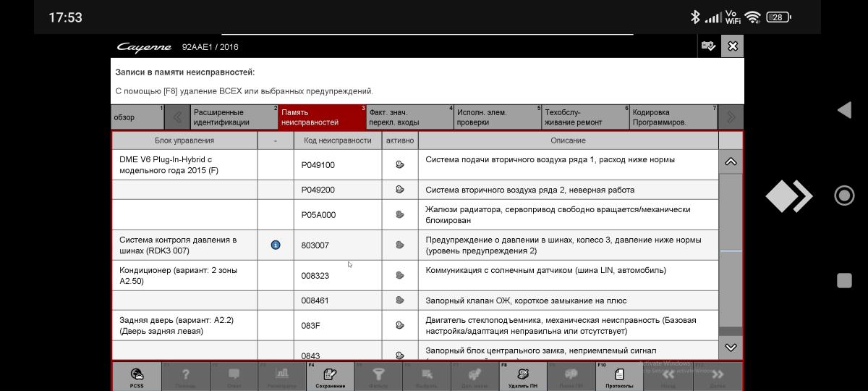The image size is (868, 391).
Task: Open Протоколы (F10) protocols icon
Action: click(x=619, y=377)
